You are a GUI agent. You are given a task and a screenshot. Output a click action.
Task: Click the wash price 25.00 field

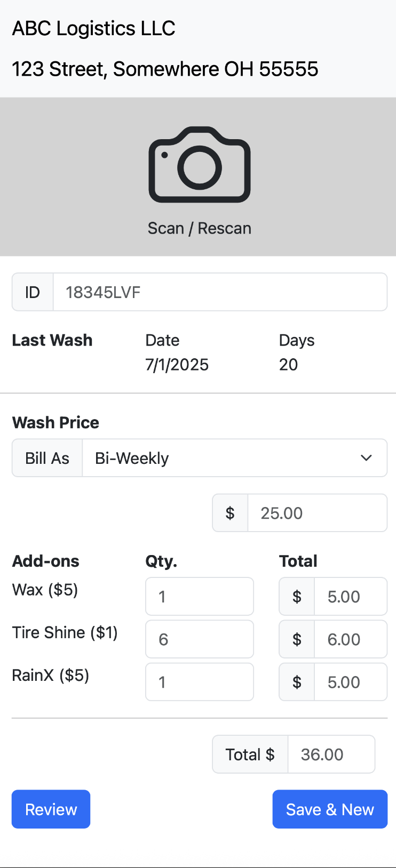pyautogui.click(x=317, y=513)
